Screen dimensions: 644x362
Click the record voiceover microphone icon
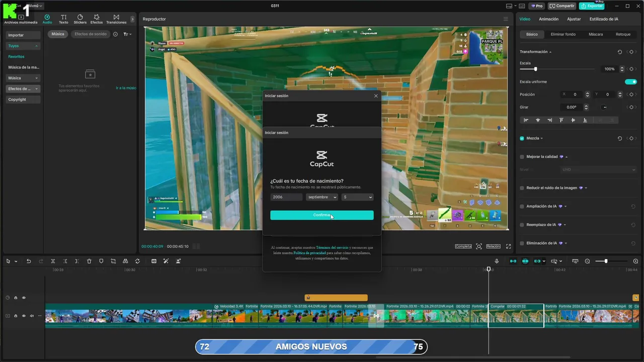tap(497, 261)
